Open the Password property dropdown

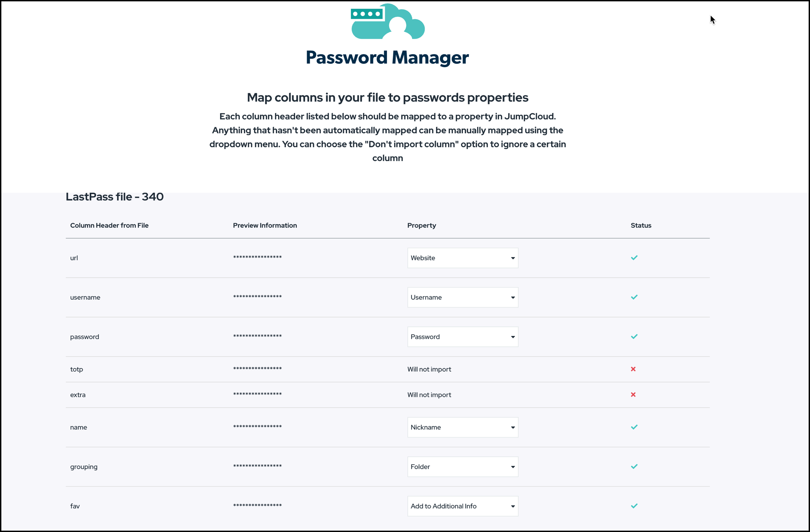462,336
